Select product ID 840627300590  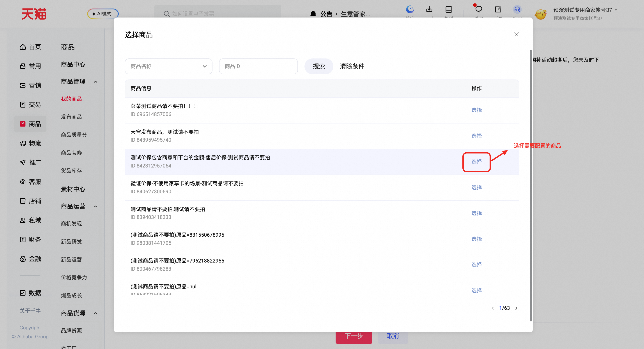[476, 187]
